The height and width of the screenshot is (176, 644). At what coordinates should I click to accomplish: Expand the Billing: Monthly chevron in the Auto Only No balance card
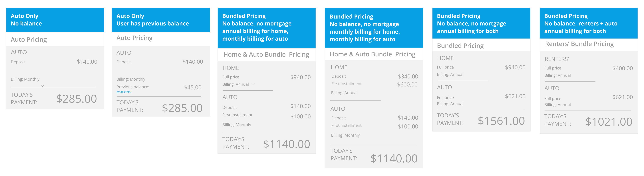coord(43,86)
